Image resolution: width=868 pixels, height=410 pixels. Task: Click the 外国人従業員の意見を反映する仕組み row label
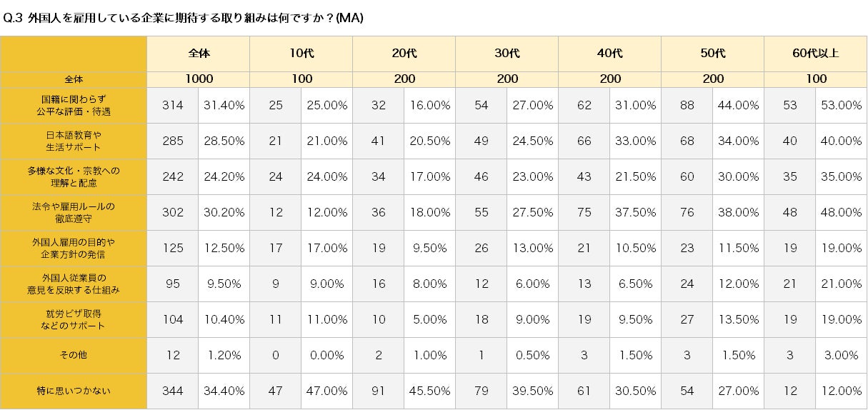pyautogui.click(x=74, y=284)
